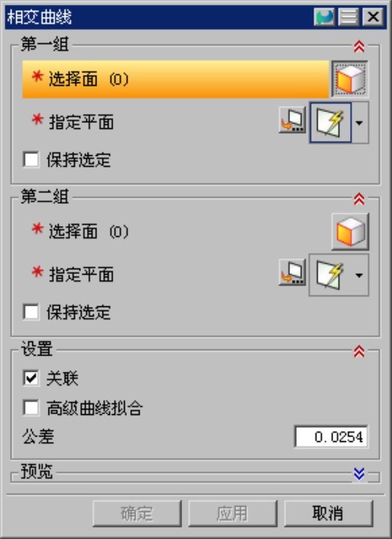The width and height of the screenshot is (392, 539).
Task: Click the 公差 input field
Action: point(331,436)
